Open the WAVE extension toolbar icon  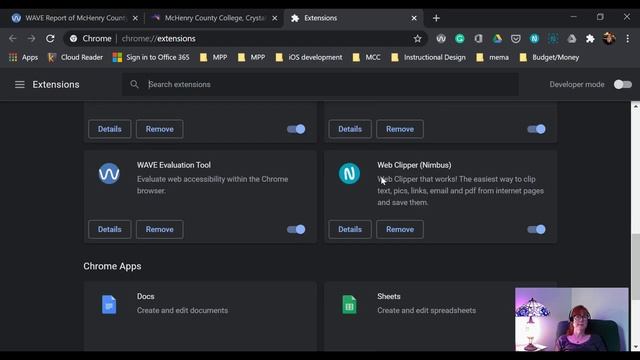(x=441, y=39)
